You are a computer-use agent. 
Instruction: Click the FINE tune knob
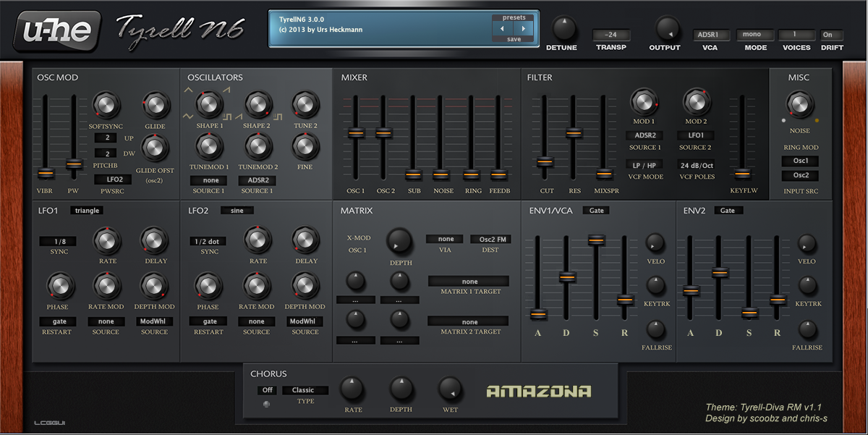pyautogui.click(x=305, y=147)
